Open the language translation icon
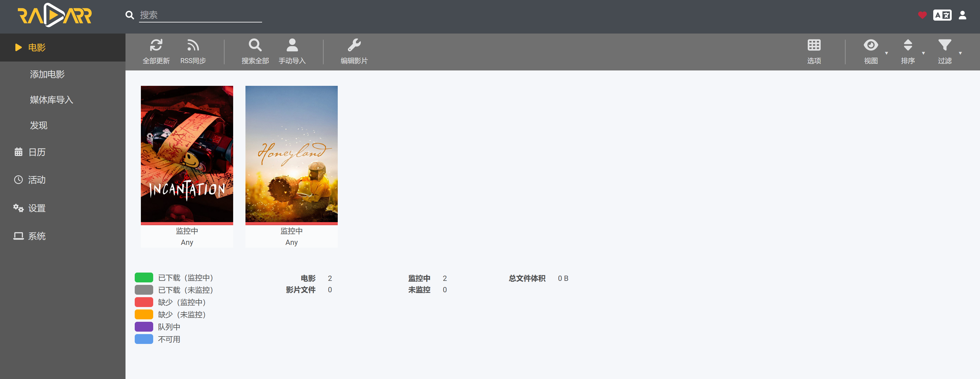The width and height of the screenshot is (980, 379). [942, 15]
